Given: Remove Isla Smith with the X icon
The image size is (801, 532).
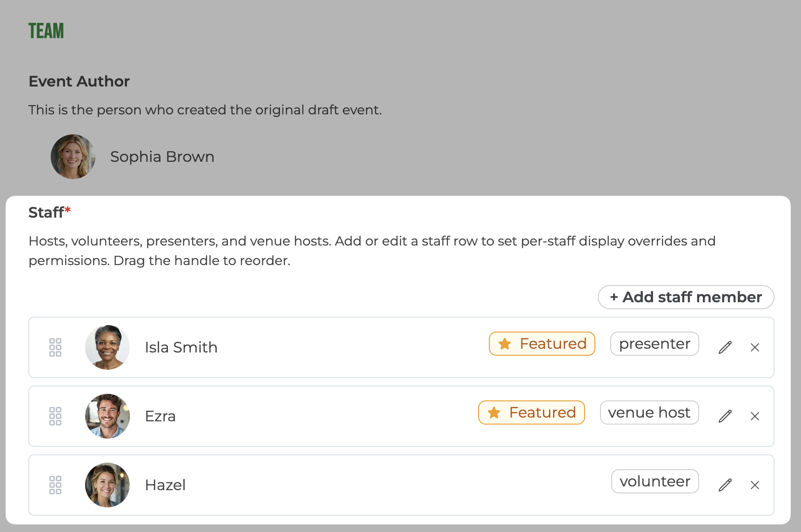Looking at the screenshot, I should [x=755, y=347].
